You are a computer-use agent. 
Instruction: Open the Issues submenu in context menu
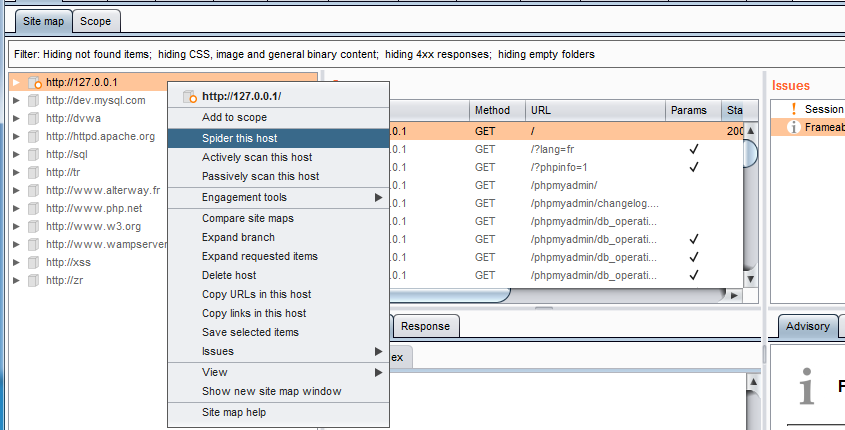tap(279, 351)
